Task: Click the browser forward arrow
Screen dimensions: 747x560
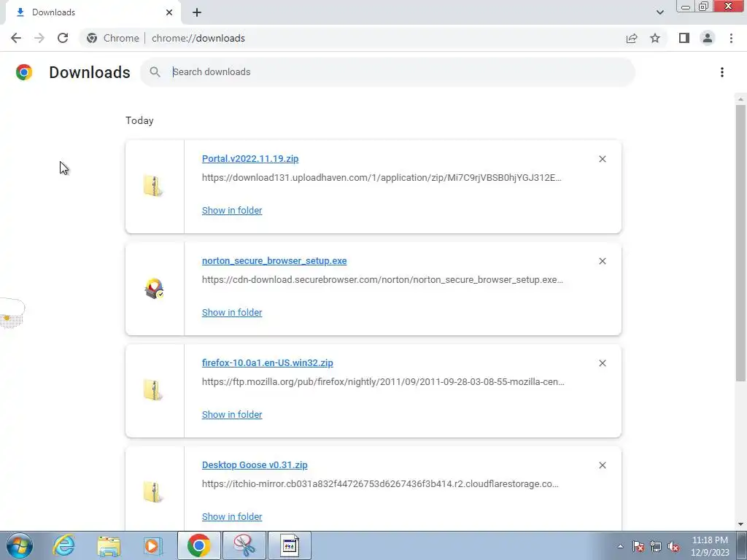Action: (39, 38)
